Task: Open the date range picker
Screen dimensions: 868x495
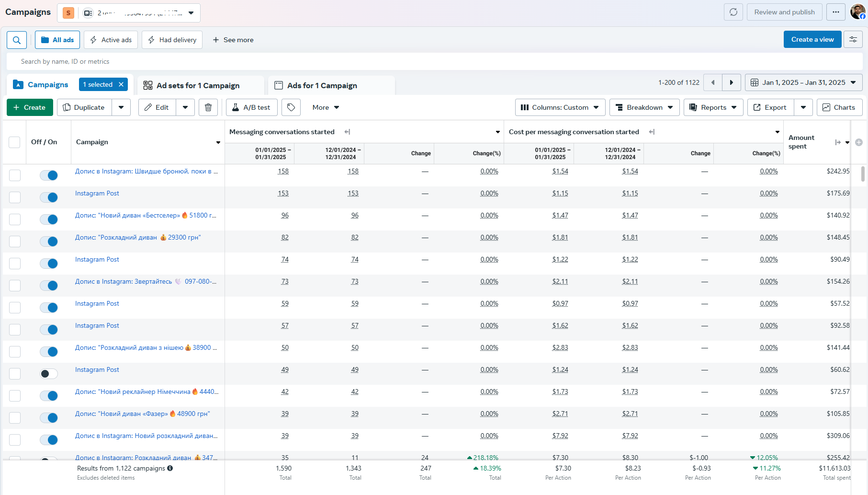Action: pyautogui.click(x=804, y=82)
